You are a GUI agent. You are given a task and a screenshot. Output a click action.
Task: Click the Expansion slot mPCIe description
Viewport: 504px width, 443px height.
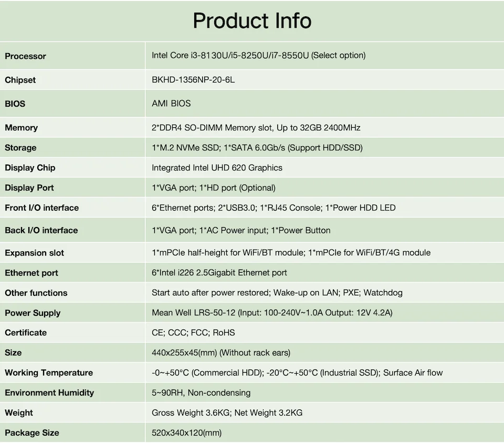coord(291,253)
